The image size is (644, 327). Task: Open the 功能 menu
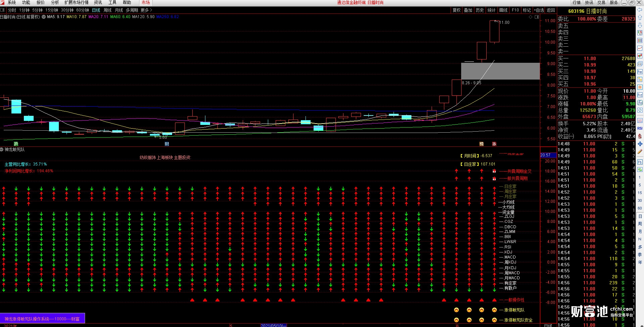(26, 2)
